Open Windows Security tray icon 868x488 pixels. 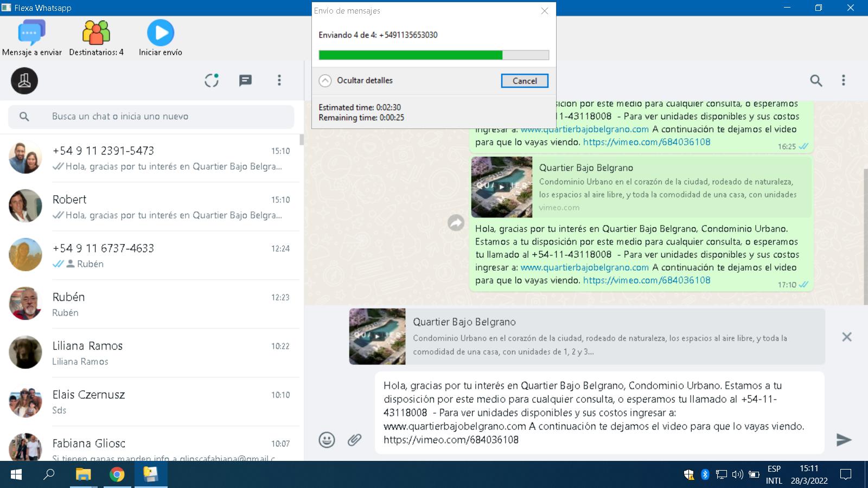689,475
